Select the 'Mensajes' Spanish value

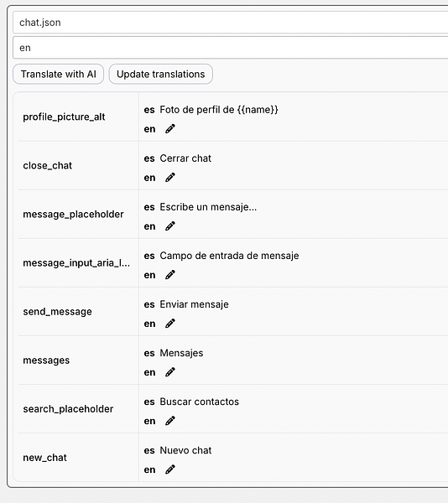tap(181, 353)
